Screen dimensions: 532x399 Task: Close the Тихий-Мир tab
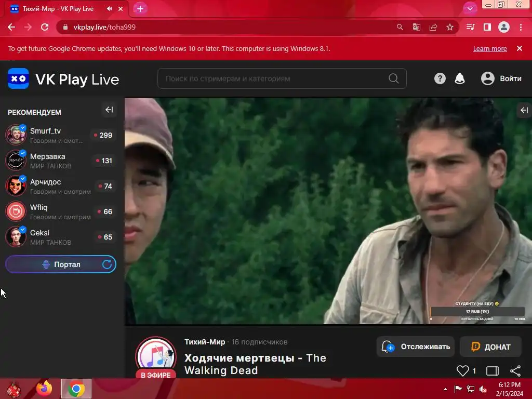tap(121, 9)
